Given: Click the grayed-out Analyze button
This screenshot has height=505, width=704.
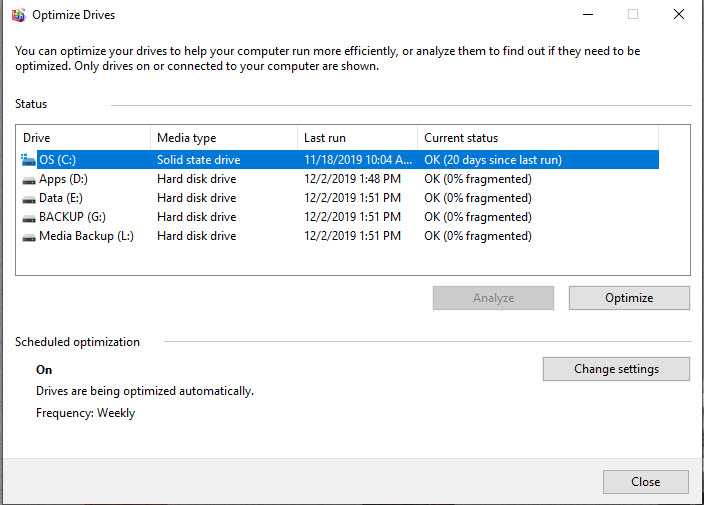Looking at the screenshot, I should tap(493, 298).
